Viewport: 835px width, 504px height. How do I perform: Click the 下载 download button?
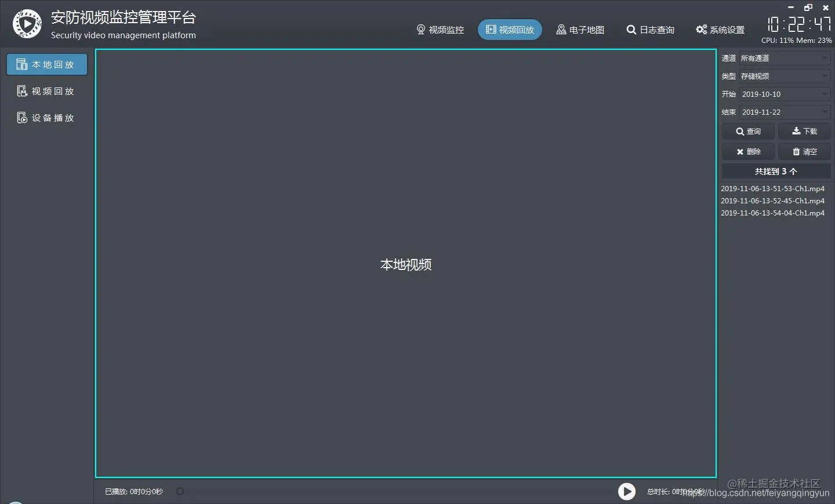point(804,131)
